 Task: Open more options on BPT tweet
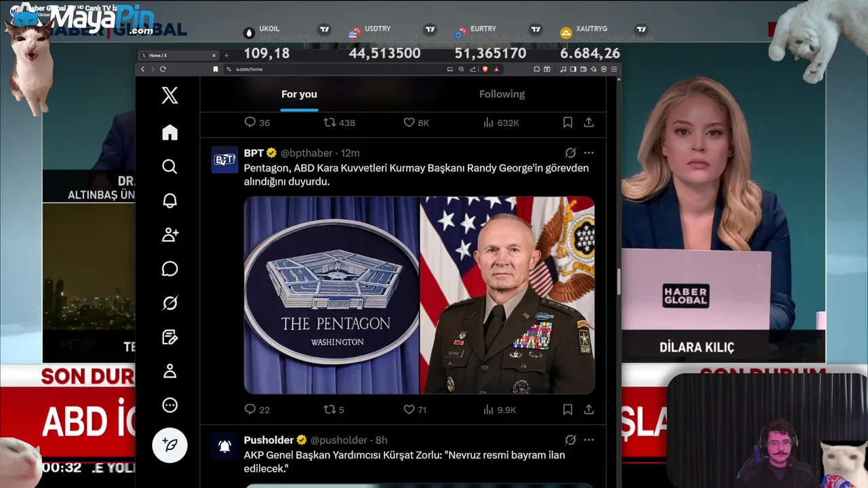(589, 153)
